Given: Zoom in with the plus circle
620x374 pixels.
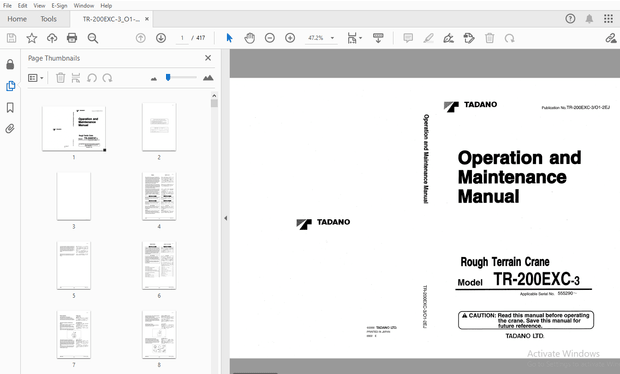Looking at the screenshot, I should tap(290, 38).
